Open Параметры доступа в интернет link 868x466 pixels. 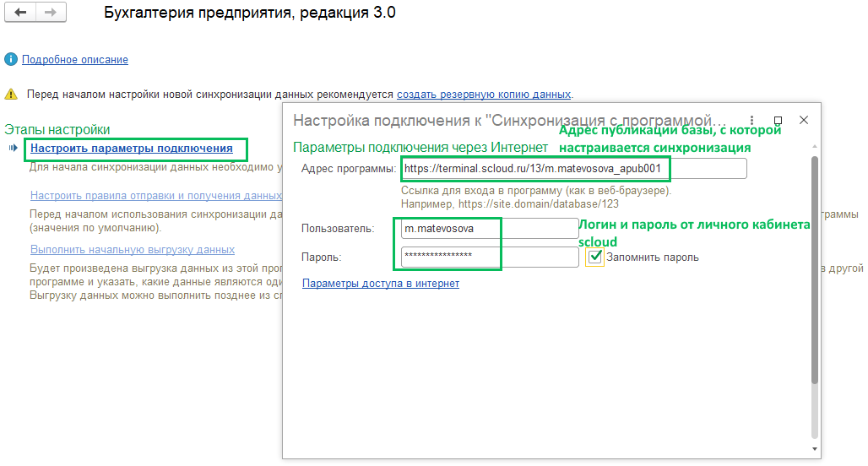pos(380,284)
